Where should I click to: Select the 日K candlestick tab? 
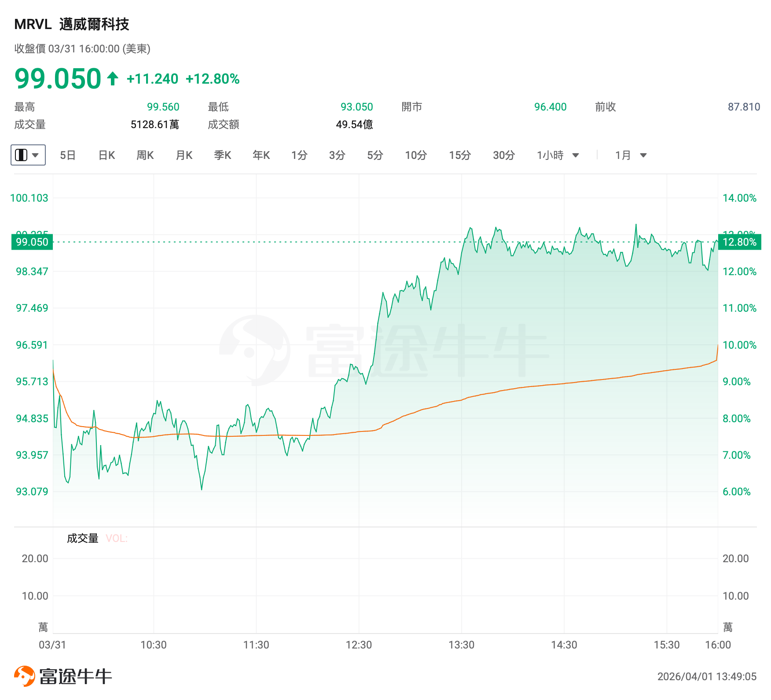pyautogui.click(x=106, y=155)
